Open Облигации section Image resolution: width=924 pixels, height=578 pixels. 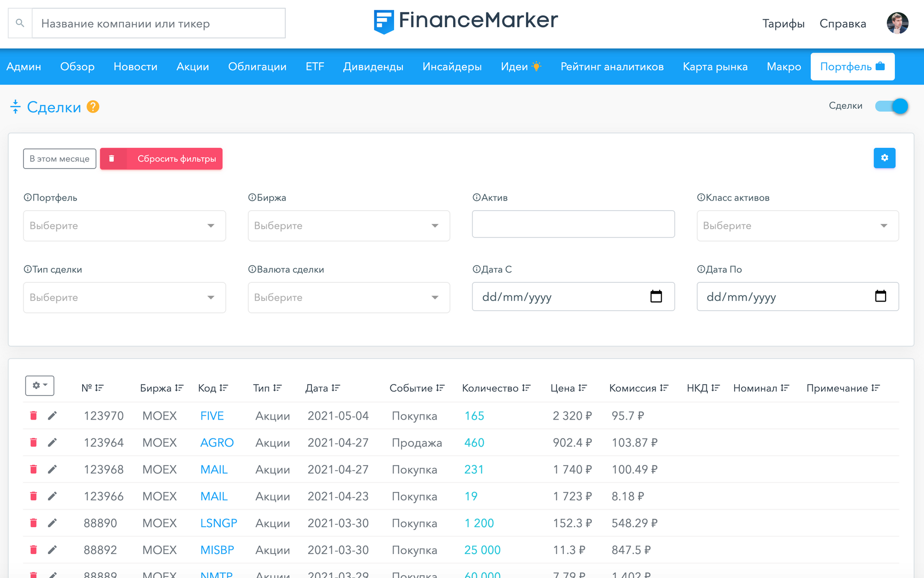tap(257, 67)
